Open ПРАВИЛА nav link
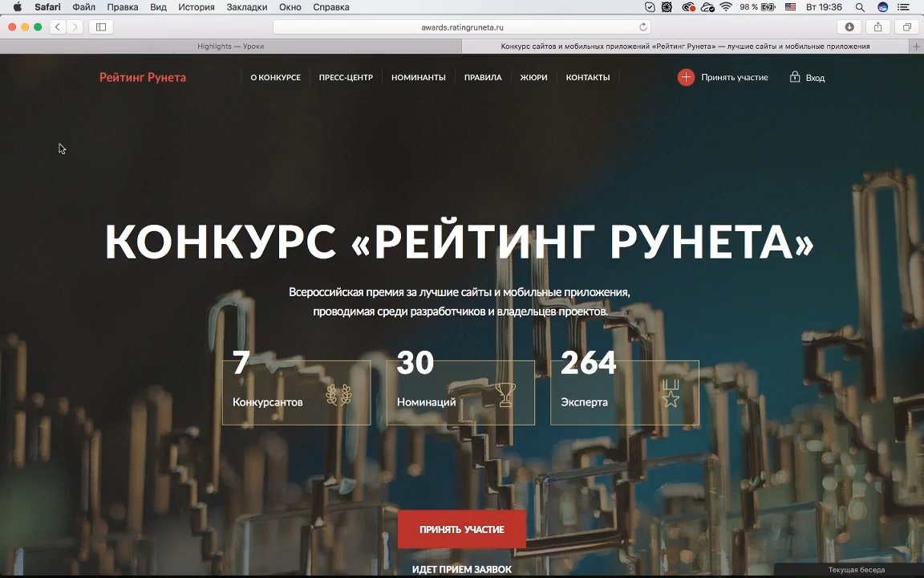This screenshot has width=924, height=578. coord(483,77)
